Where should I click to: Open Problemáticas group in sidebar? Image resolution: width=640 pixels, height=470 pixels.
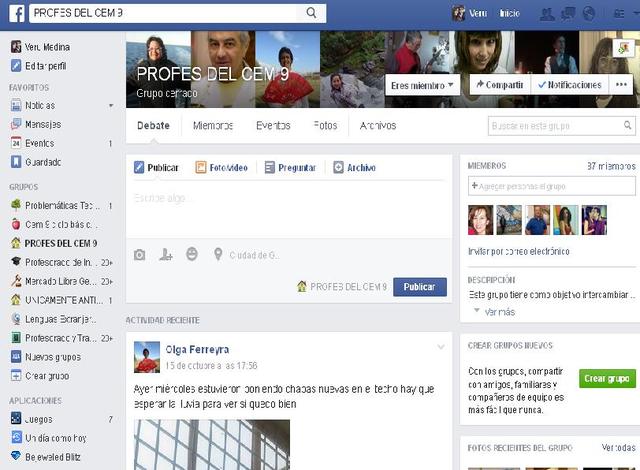click(x=62, y=206)
